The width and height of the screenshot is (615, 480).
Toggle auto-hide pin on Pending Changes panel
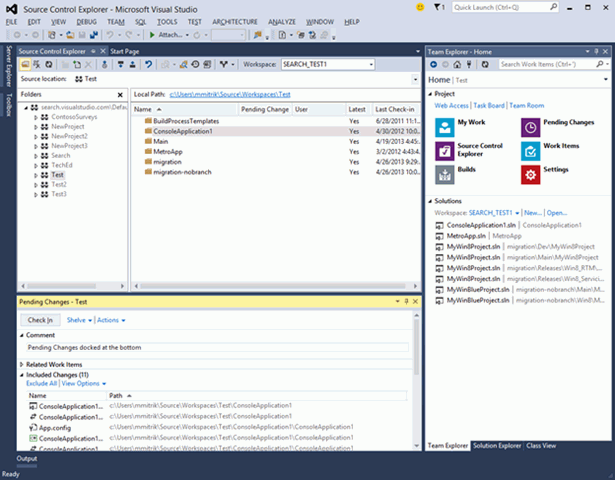point(406,301)
